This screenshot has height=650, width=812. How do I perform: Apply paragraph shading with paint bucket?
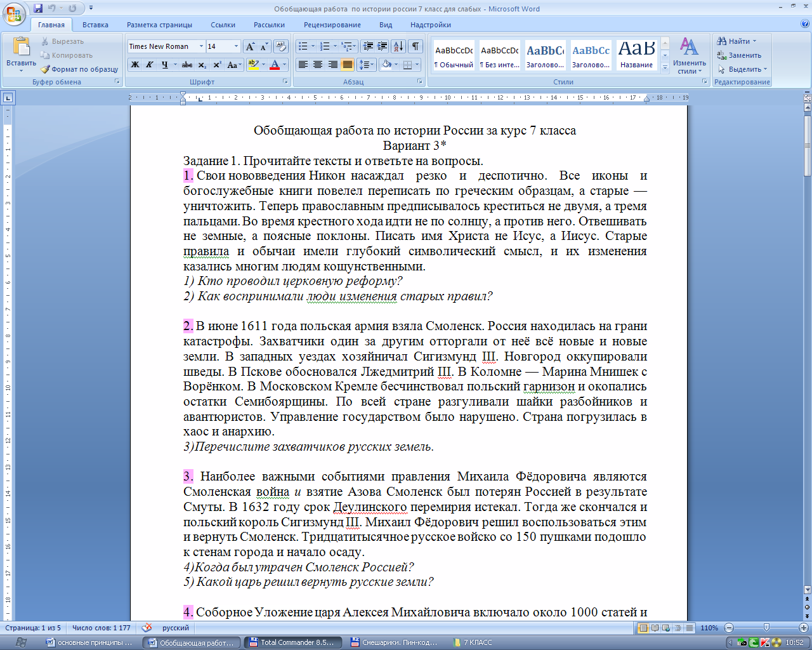(x=386, y=65)
